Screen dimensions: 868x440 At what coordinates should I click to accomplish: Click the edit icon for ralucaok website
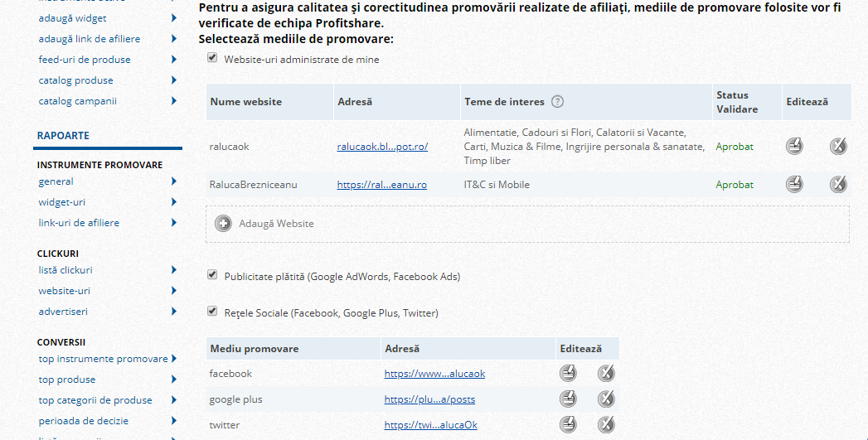coord(794,147)
